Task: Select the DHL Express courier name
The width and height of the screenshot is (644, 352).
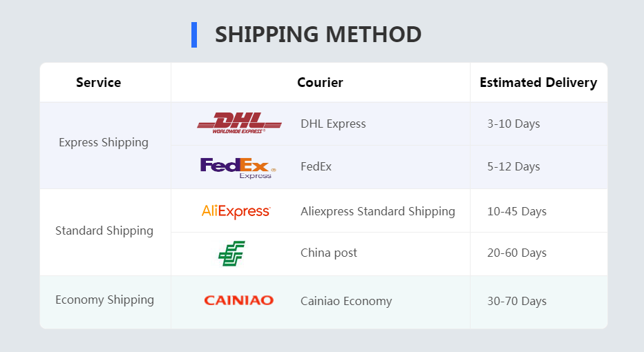Action: (333, 124)
